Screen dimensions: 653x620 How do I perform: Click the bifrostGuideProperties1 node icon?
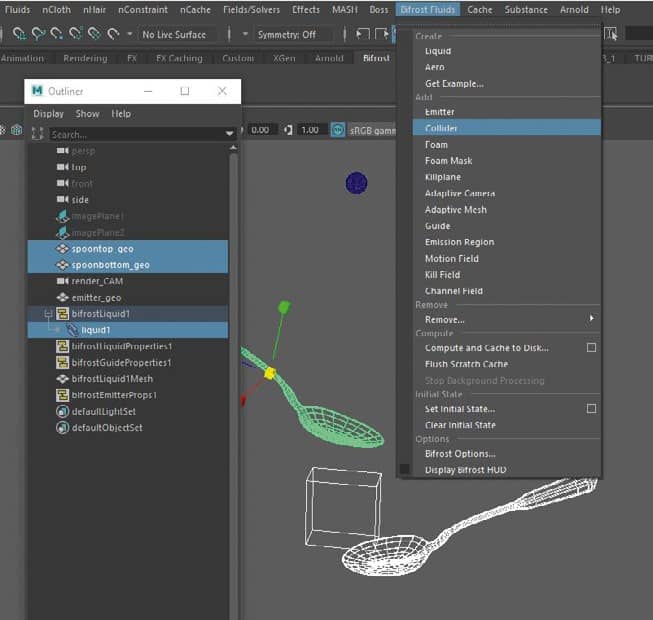(x=62, y=363)
